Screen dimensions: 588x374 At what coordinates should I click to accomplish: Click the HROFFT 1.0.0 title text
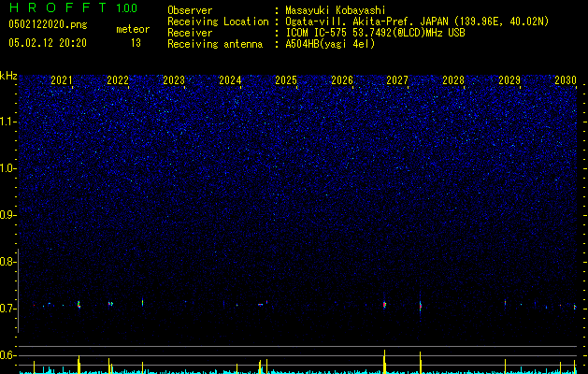[x=74, y=7]
